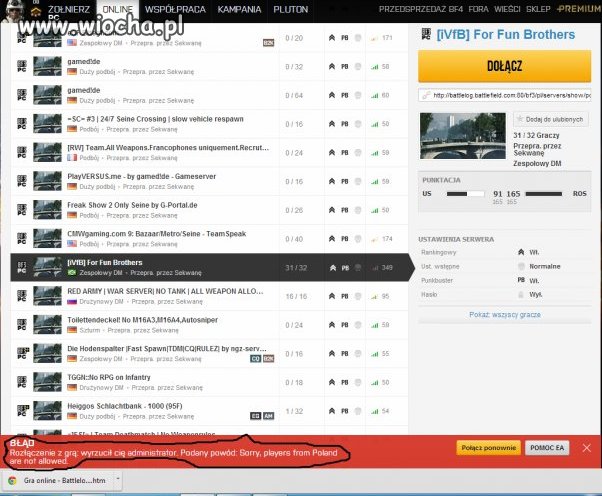602x496 pixels.
Task: Go to FORA in top navigation
Action: pos(478,9)
